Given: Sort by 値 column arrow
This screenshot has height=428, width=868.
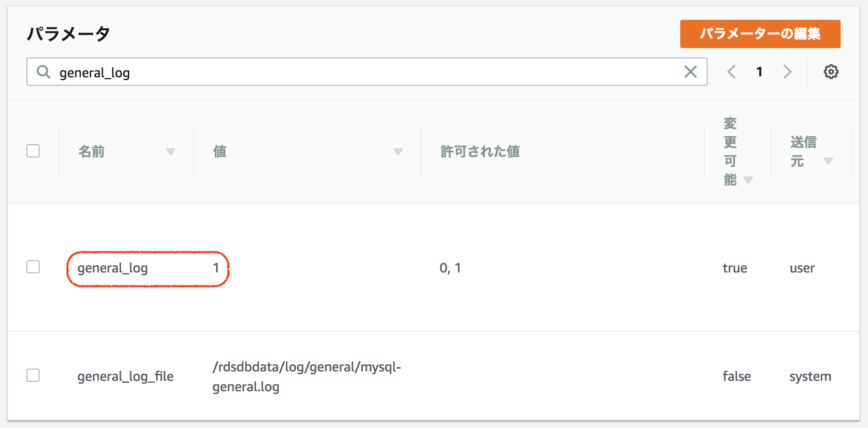Looking at the screenshot, I should (398, 152).
